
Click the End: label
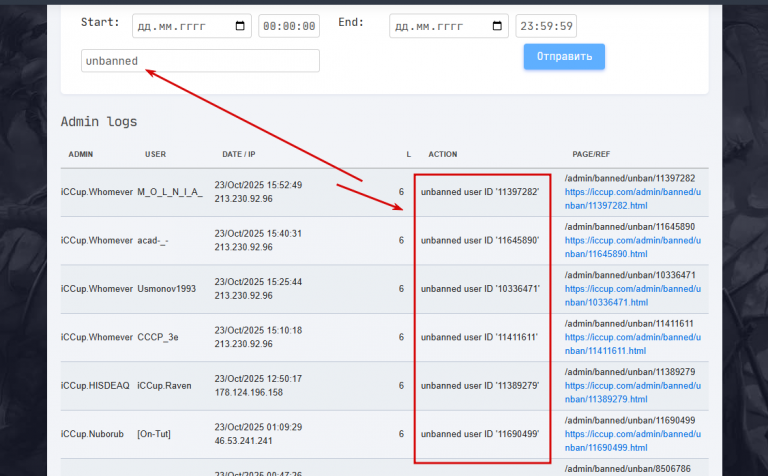tap(351, 22)
